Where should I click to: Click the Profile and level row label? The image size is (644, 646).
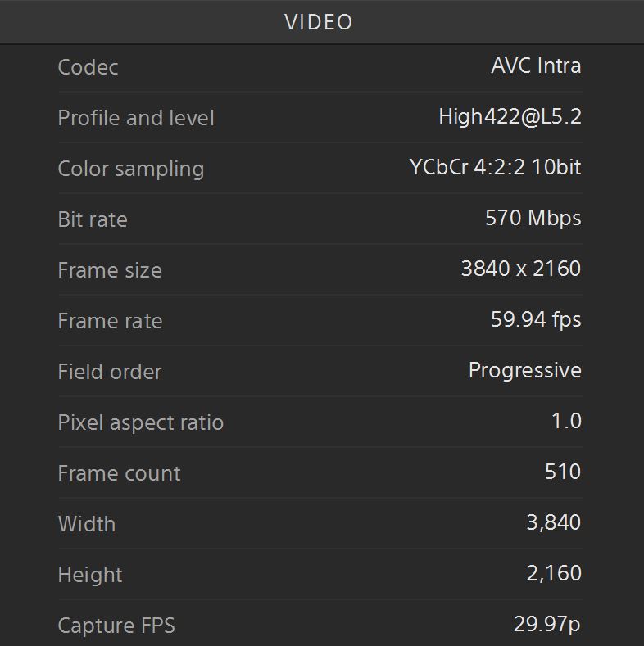(136, 118)
